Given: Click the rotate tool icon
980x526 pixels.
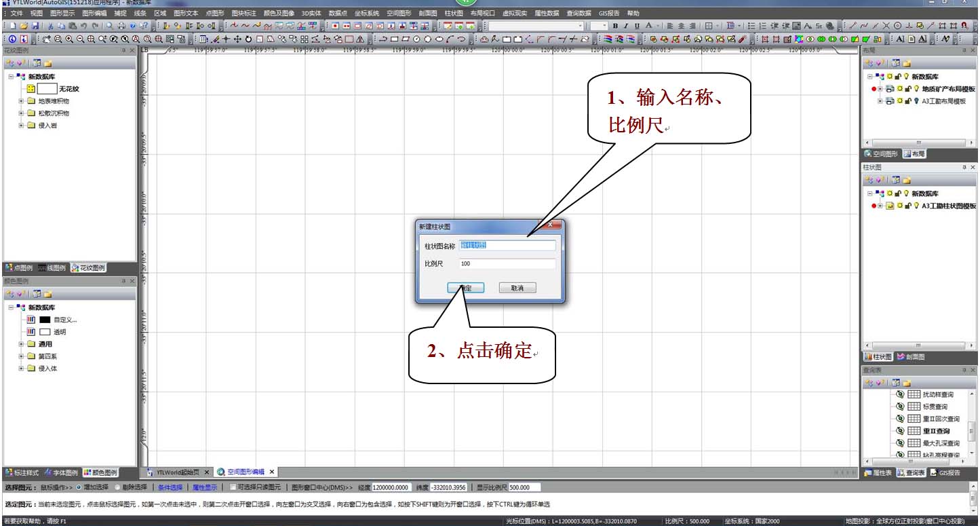Looking at the screenshot, I should coord(248,39).
